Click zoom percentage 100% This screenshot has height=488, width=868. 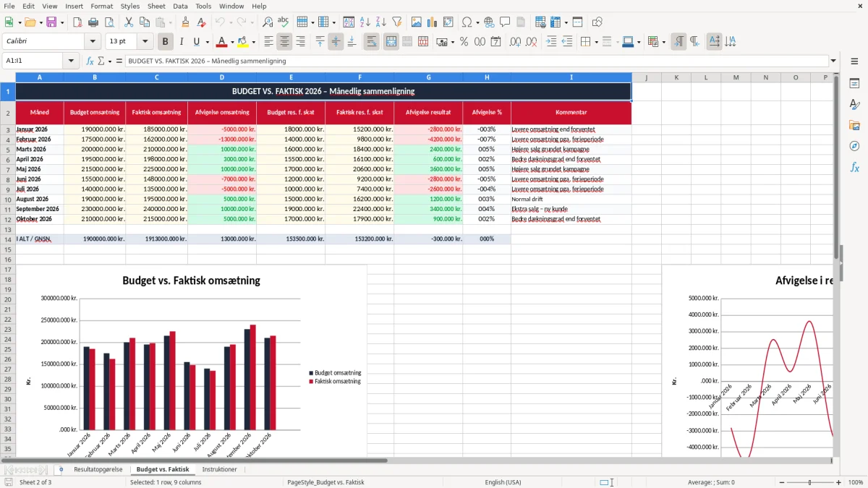(x=856, y=482)
